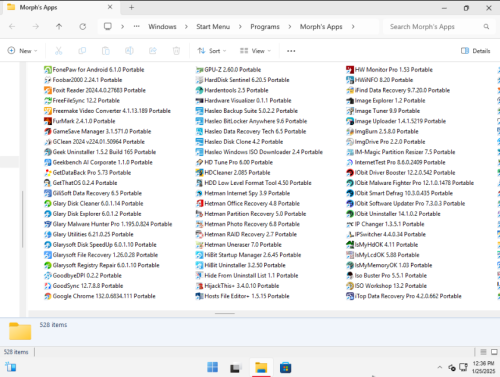Click the Rename icon in toolbar

(x=129, y=51)
